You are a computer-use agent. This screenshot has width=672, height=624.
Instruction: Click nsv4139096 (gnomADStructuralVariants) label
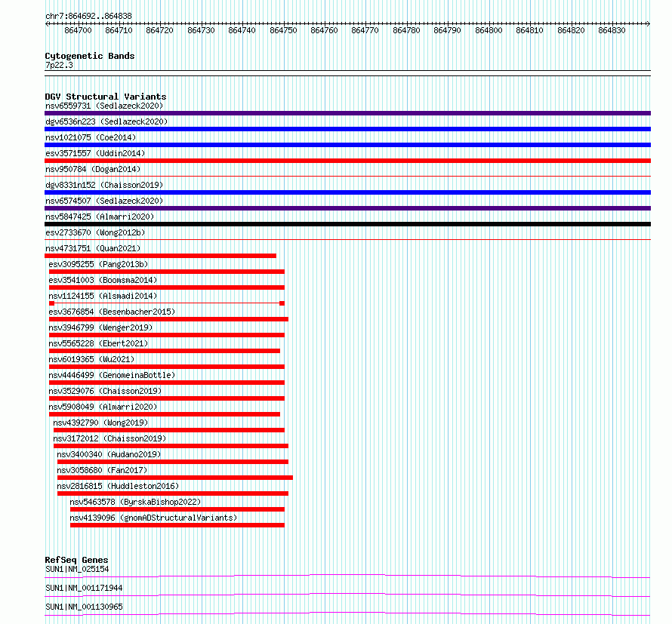[x=153, y=518]
